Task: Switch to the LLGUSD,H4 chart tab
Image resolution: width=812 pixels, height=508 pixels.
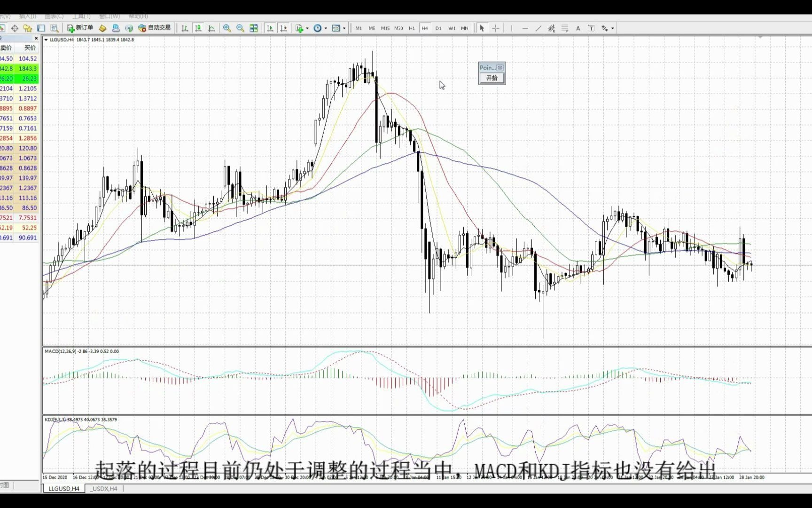Action: point(64,489)
